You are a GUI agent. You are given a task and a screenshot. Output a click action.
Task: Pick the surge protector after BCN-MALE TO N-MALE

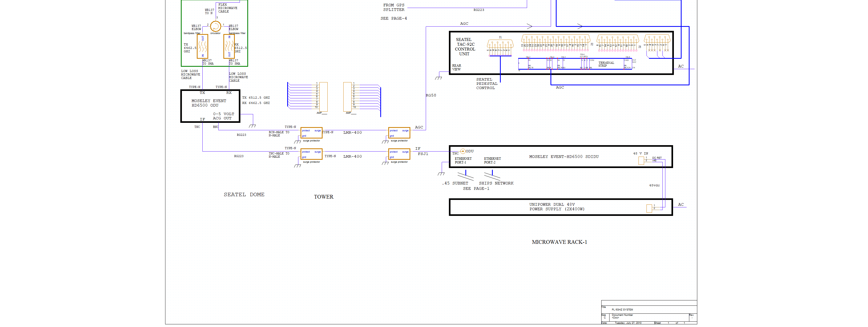click(x=311, y=133)
